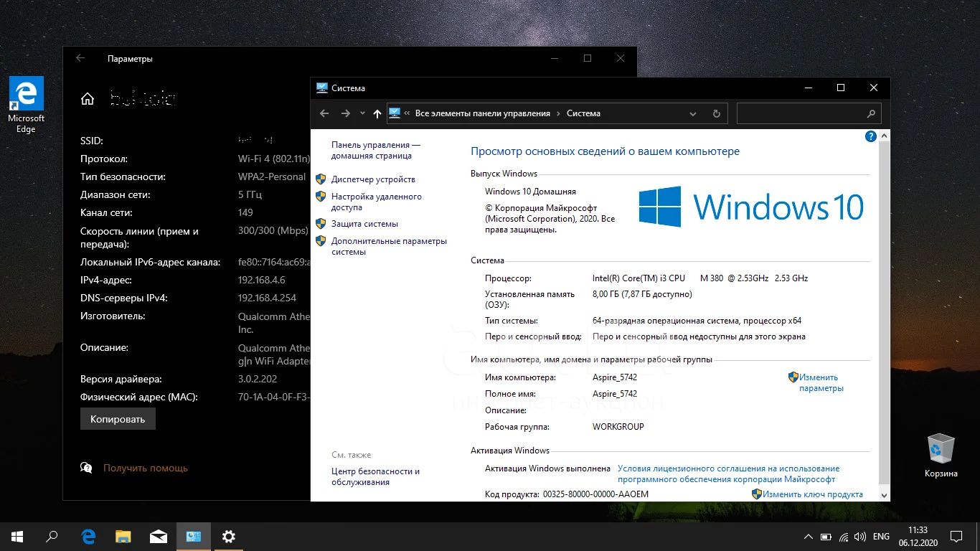Go up one level with up arrow
980x551 pixels.
tap(377, 113)
